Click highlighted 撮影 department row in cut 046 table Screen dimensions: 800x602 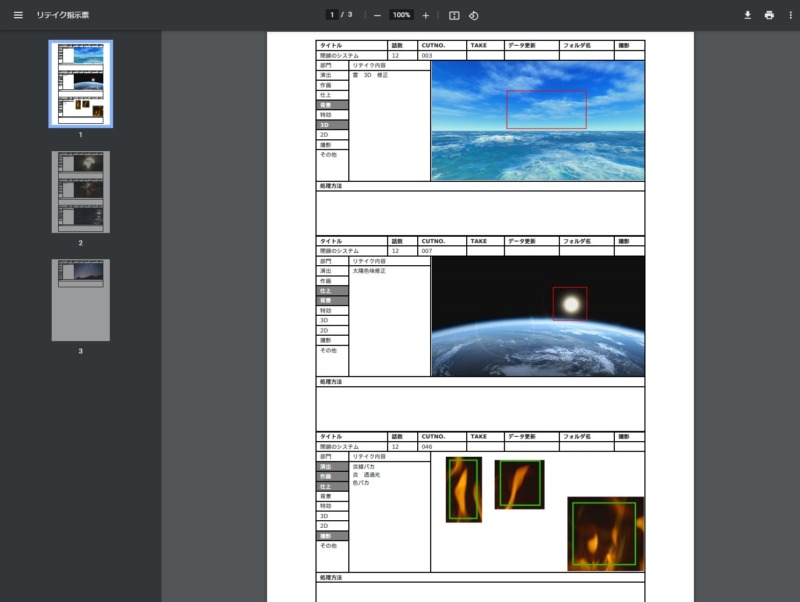pyautogui.click(x=332, y=536)
